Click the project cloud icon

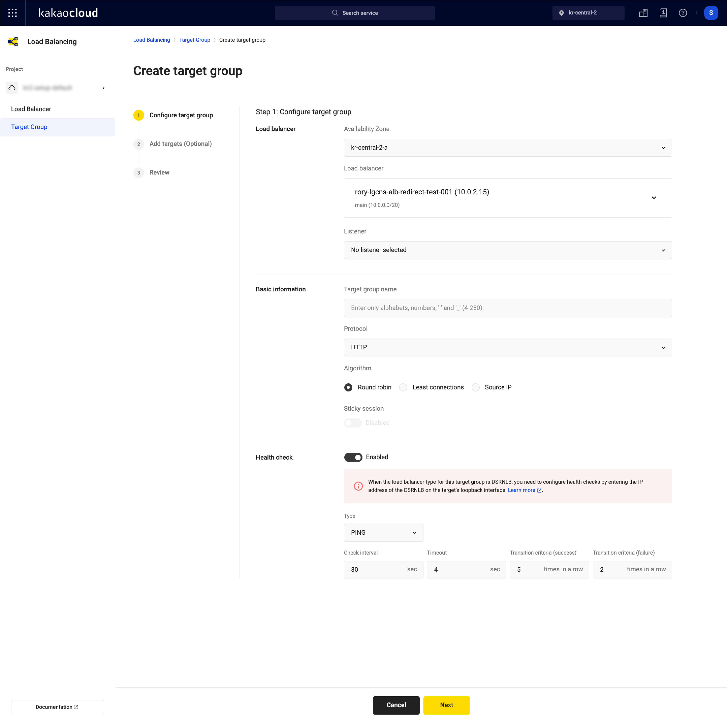(x=12, y=88)
